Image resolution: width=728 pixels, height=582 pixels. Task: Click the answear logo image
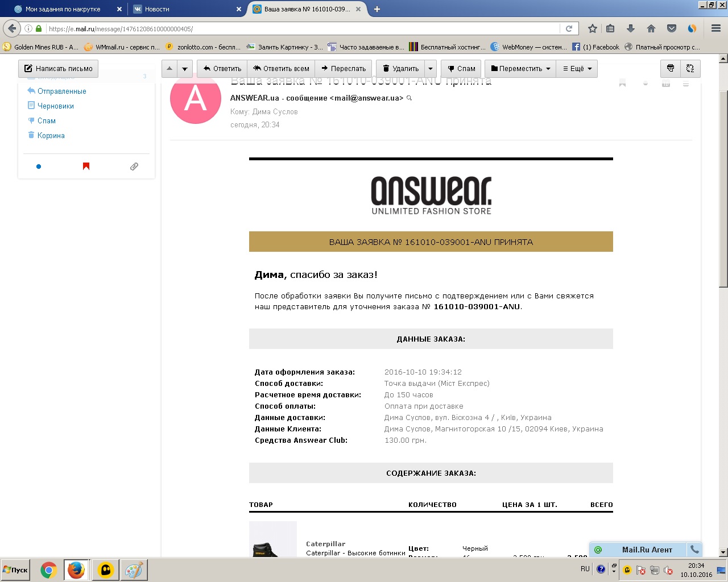[x=431, y=196]
